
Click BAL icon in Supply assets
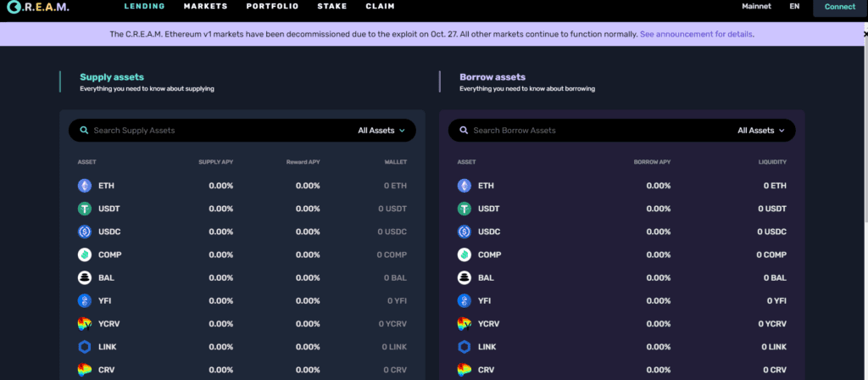(x=84, y=277)
